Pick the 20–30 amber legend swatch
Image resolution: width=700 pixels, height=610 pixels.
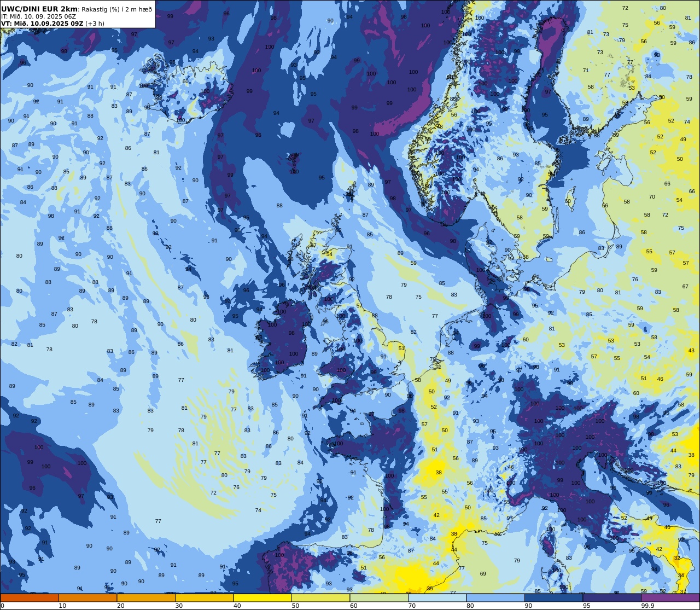point(146,597)
